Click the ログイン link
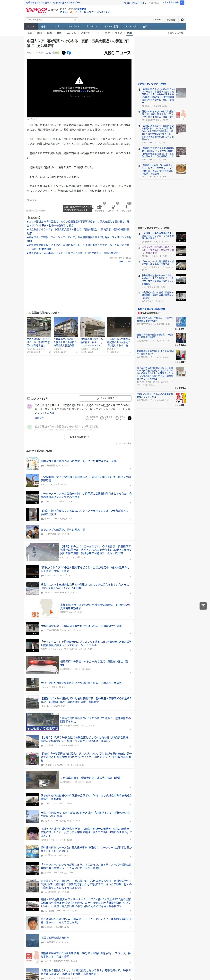Image resolution: width=210 pixels, height=980 pixels. (64, 12)
